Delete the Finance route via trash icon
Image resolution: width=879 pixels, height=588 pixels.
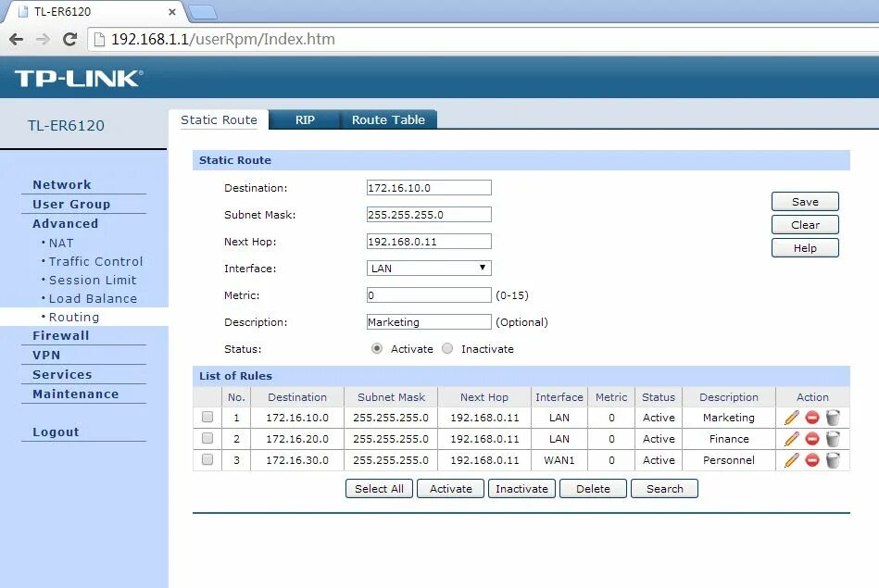pyautogui.click(x=832, y=439)
